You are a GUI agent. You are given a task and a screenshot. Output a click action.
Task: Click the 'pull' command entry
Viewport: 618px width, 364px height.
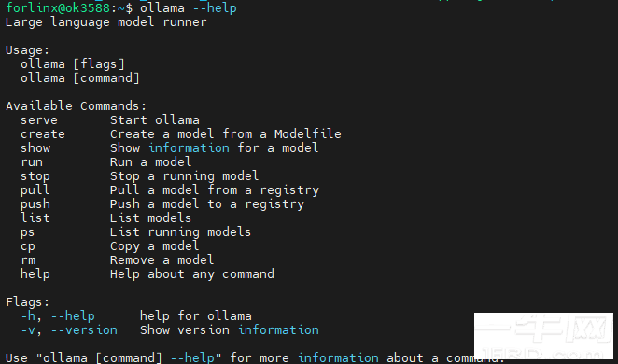pos(35,190)
